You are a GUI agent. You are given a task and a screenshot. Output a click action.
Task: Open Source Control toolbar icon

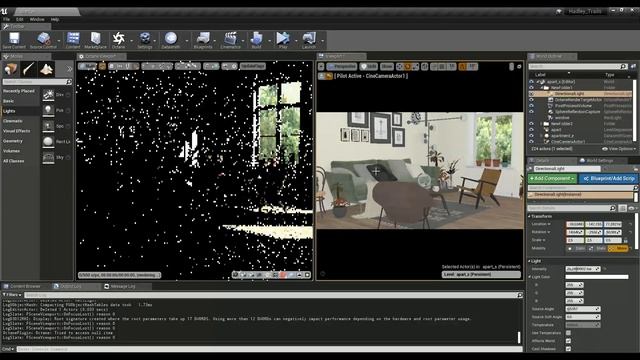(43, 39)
